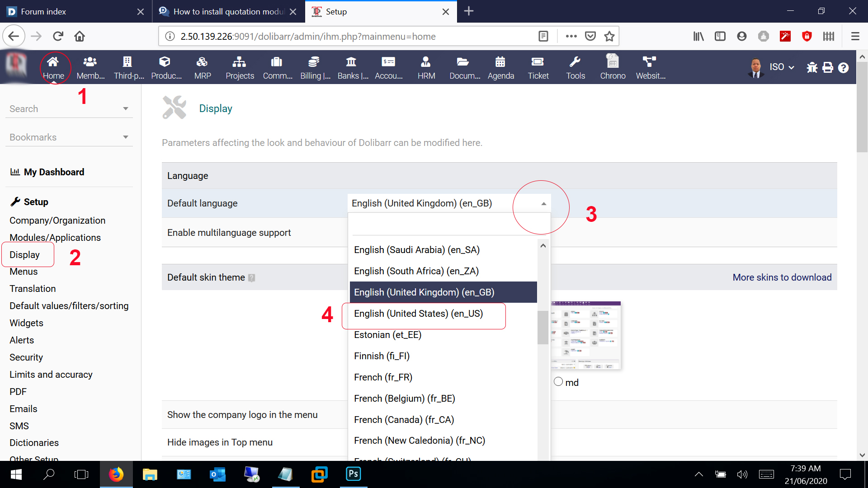
Task: Open the Security setup page
Action: [26, 357]
